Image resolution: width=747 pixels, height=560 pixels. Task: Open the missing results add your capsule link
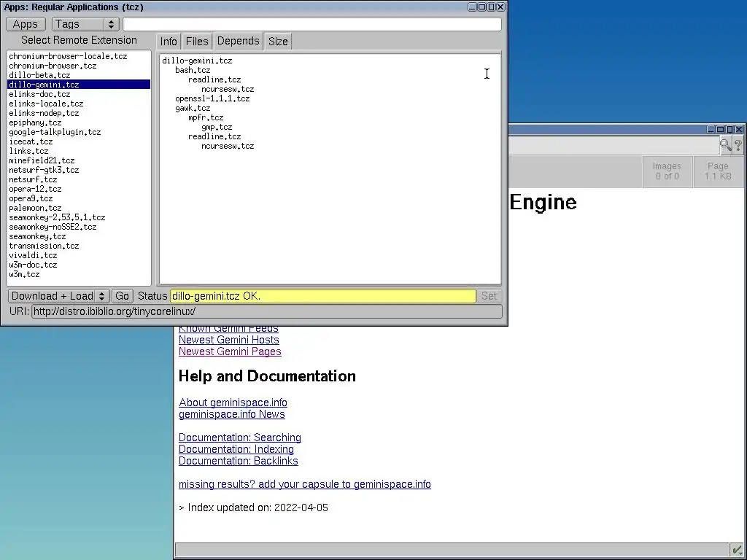tap(305, 484)
